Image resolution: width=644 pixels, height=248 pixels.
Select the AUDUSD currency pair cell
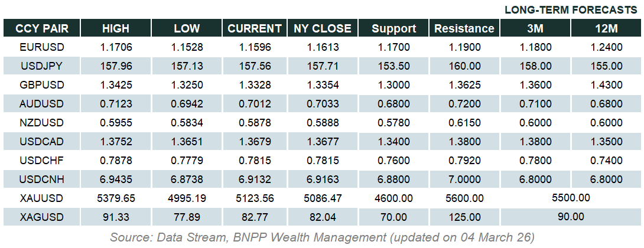[x=41, y=104]
